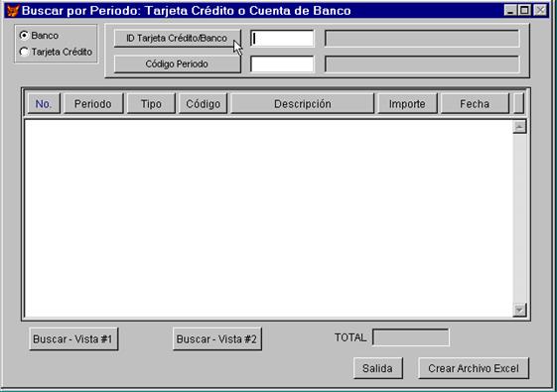This screenshot has height=392, width=557.
Task: Click the scroll down arrow of list
Action: (519, 311)
